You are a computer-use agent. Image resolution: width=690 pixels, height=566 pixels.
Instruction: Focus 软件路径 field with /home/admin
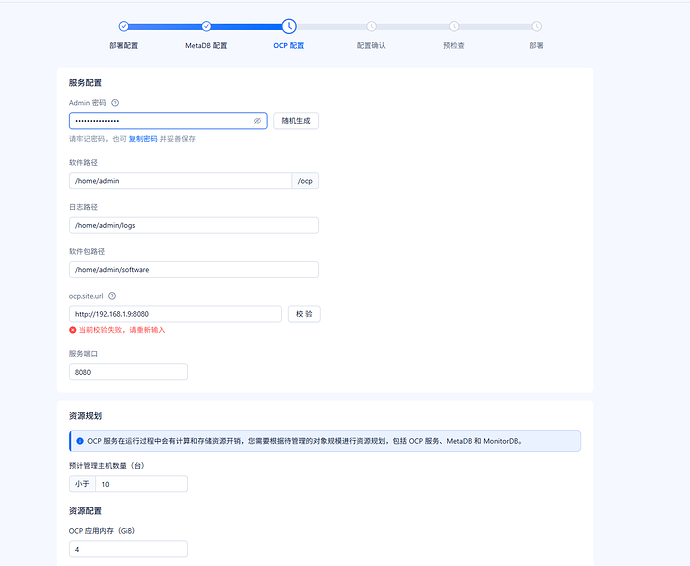tap(180, 181)
